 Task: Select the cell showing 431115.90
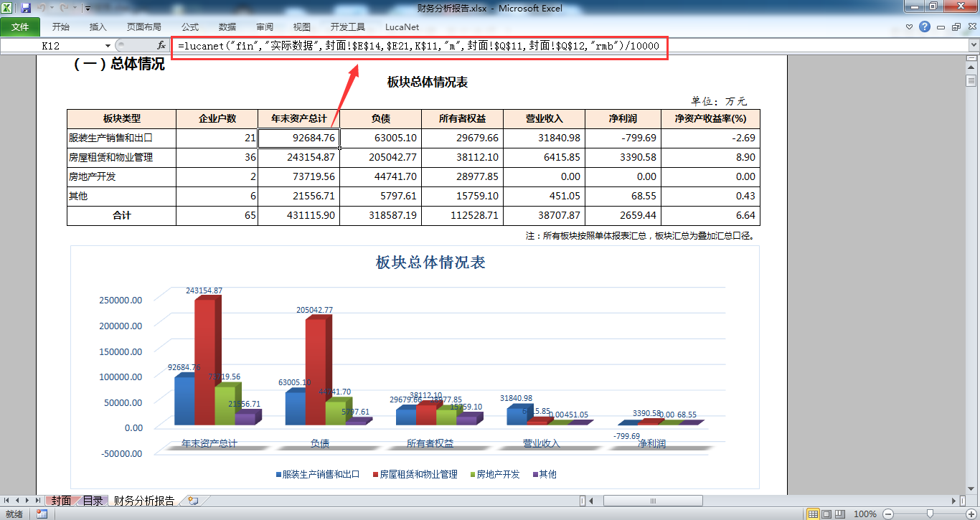298,215
